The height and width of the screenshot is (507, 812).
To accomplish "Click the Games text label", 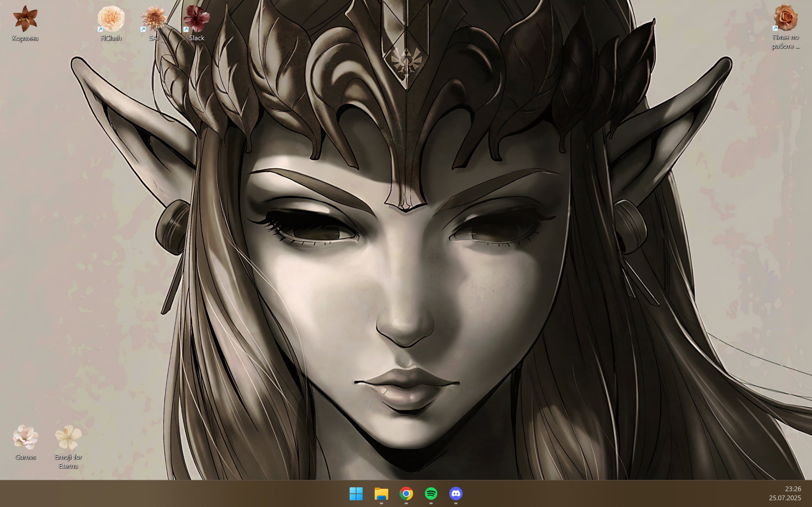I will point(25,457).
